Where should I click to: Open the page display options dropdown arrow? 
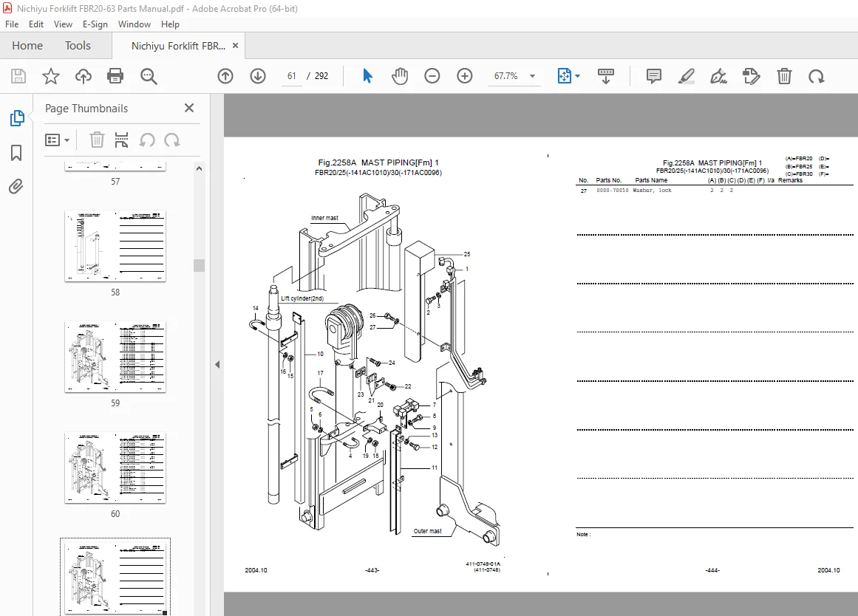tap(578, 77)
